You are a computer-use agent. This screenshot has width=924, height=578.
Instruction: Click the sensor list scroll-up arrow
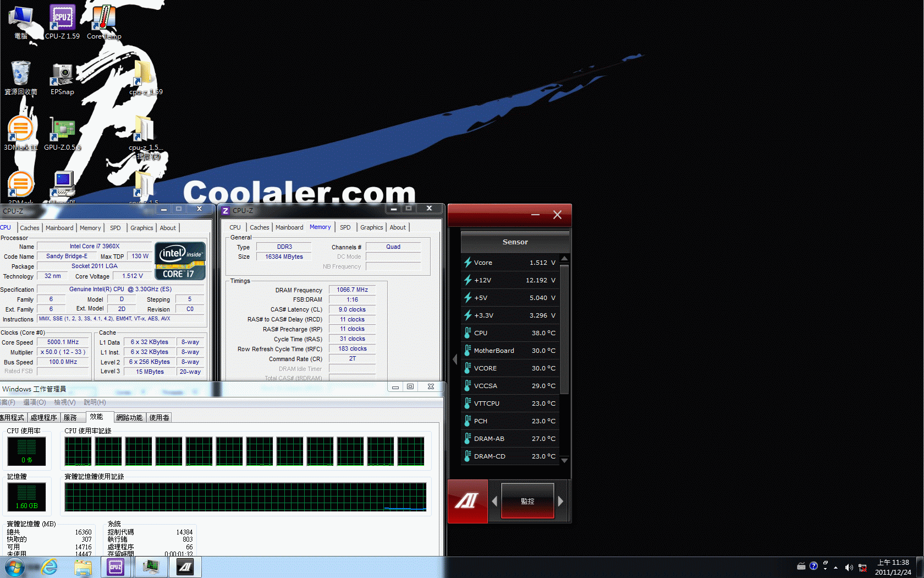tap(564, 258)
